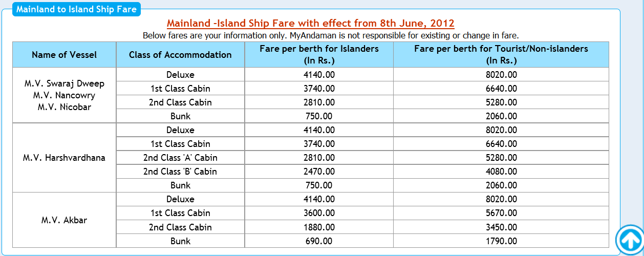
Task: Click the MyAndaman disclaimer text line
Action: click(x=331, y=36)
